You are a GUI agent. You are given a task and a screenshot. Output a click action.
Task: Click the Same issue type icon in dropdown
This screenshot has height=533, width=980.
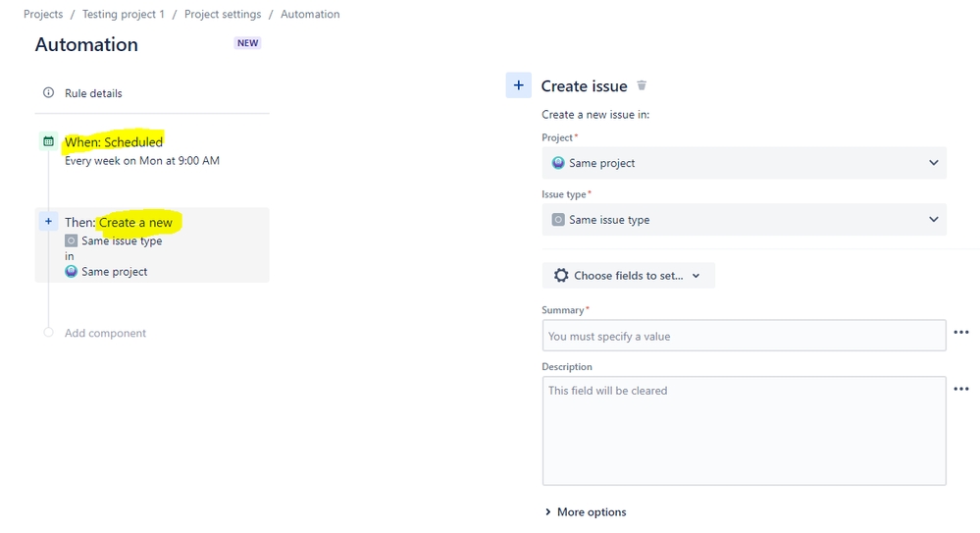point(558,220)
